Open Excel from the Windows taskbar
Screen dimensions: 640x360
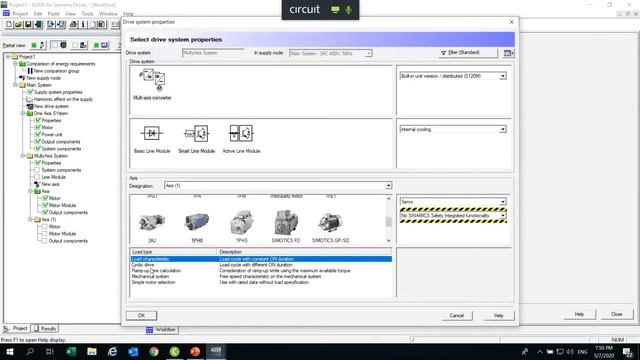(71, 351)
